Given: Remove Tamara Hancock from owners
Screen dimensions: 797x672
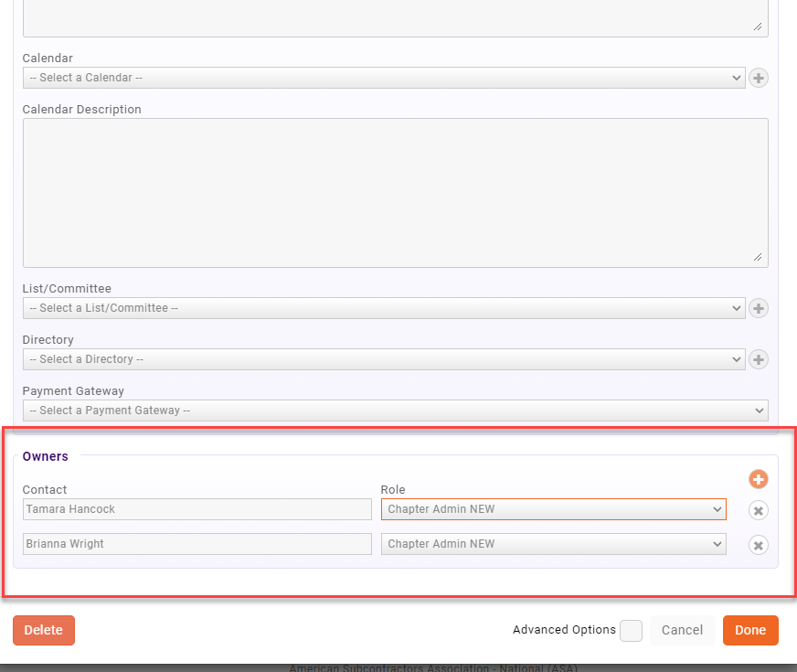Looking at the screenshot, I should [x=758, y=510].
